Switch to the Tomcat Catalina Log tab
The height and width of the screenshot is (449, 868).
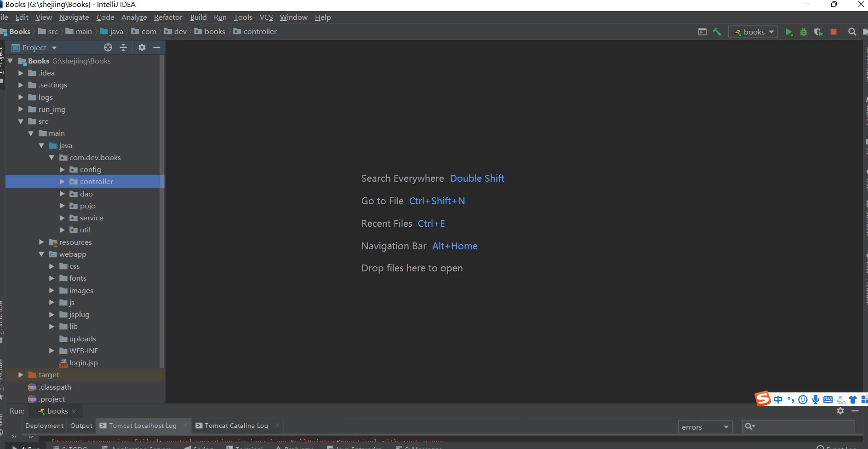(x=236, y=426)
